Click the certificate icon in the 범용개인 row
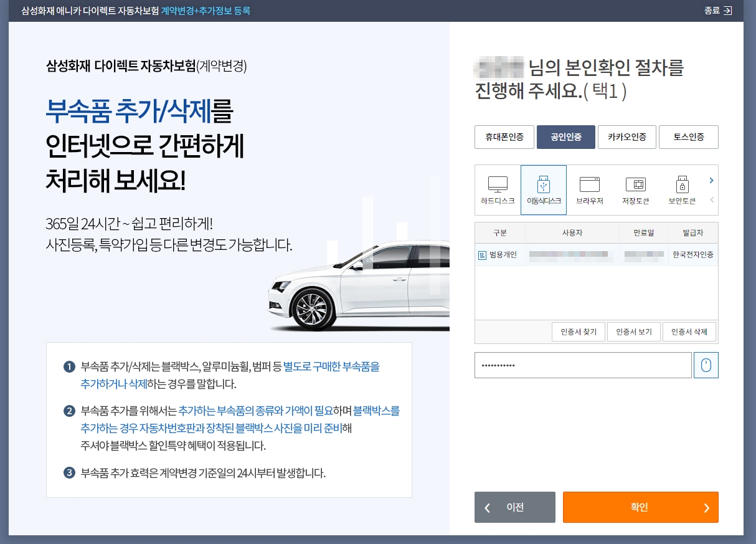 (x=482, y=255)
